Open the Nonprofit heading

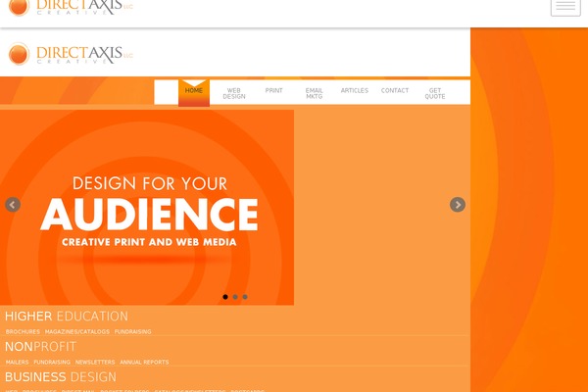(x=40, y=347)
